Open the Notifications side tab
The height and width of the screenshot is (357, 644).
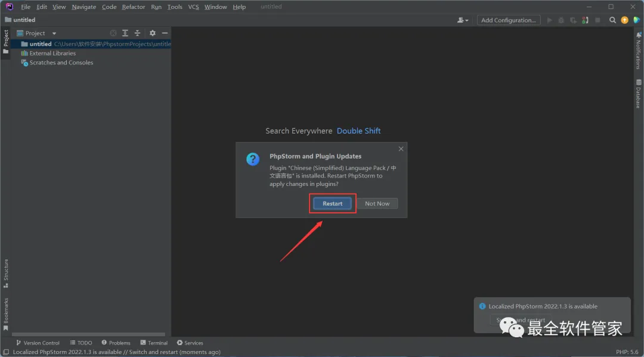[638, 51]
